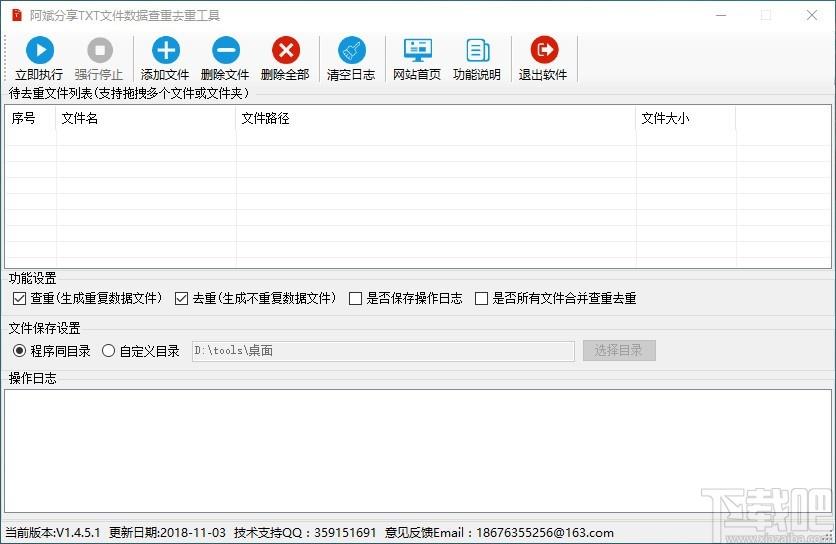Clear the log using 清空日志
Viewport: 836px width, 544px height.
(x=351, y=58)
